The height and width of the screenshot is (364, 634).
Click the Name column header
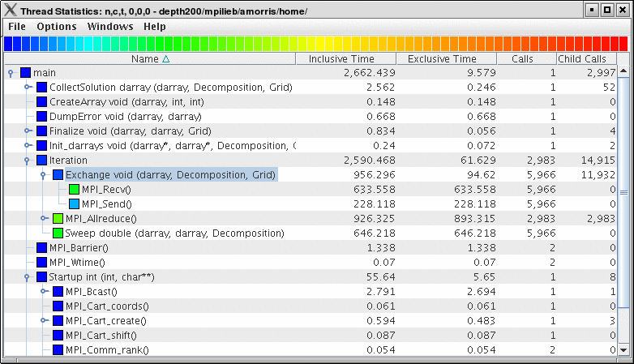coord(150,59)
